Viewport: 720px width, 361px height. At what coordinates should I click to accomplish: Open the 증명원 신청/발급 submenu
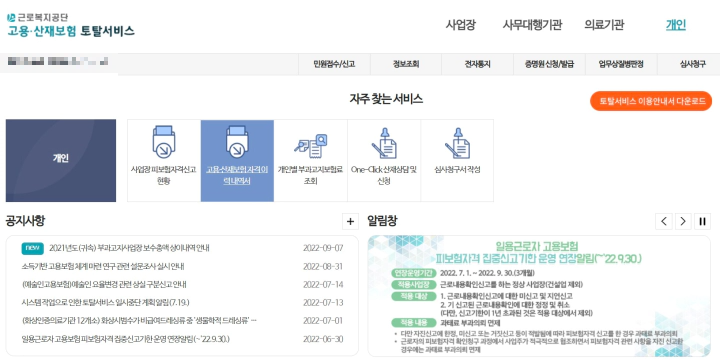[x=550, y=64]
